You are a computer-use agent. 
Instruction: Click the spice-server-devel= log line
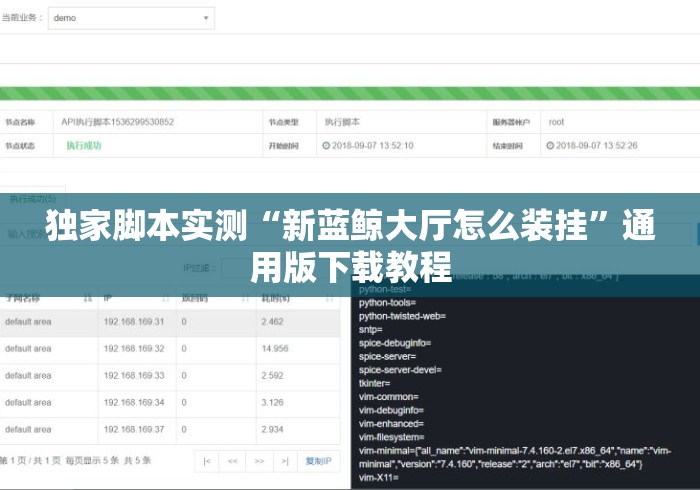pos(400,370)
